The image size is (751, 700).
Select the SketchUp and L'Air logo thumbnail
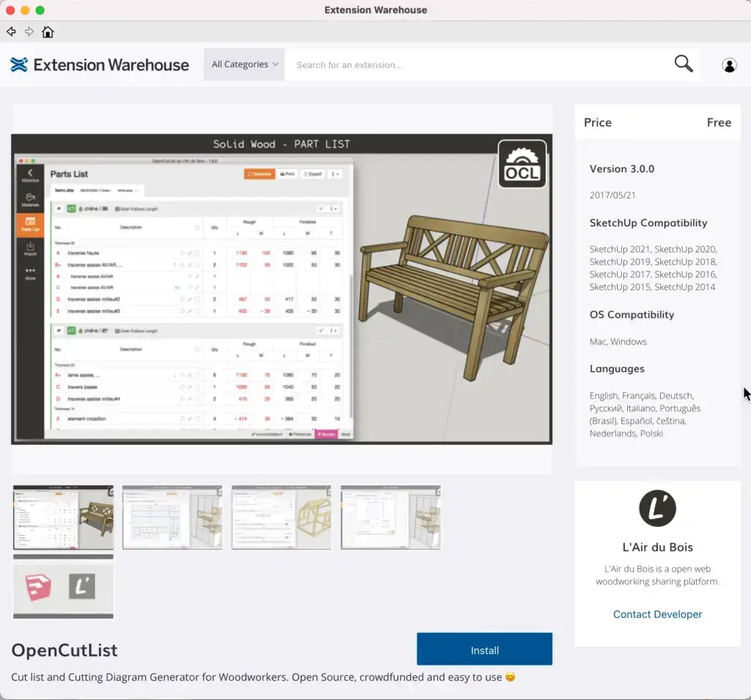click(x=63, y=586)
